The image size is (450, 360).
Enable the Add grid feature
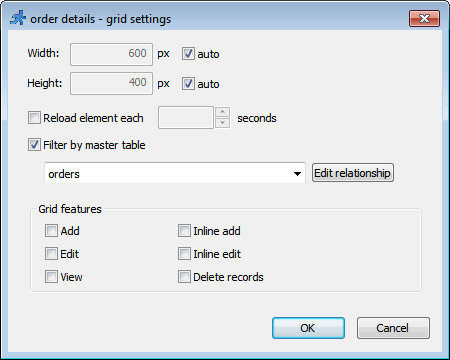pos(51,231)
